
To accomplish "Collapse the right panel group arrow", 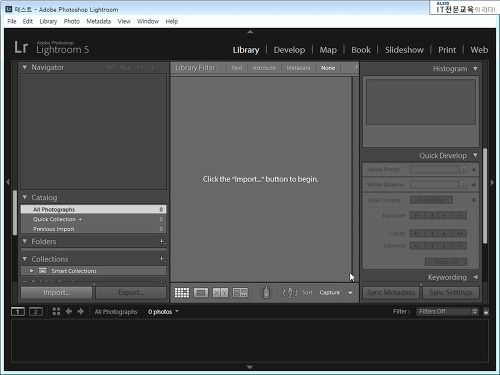I will click(492, 182).
